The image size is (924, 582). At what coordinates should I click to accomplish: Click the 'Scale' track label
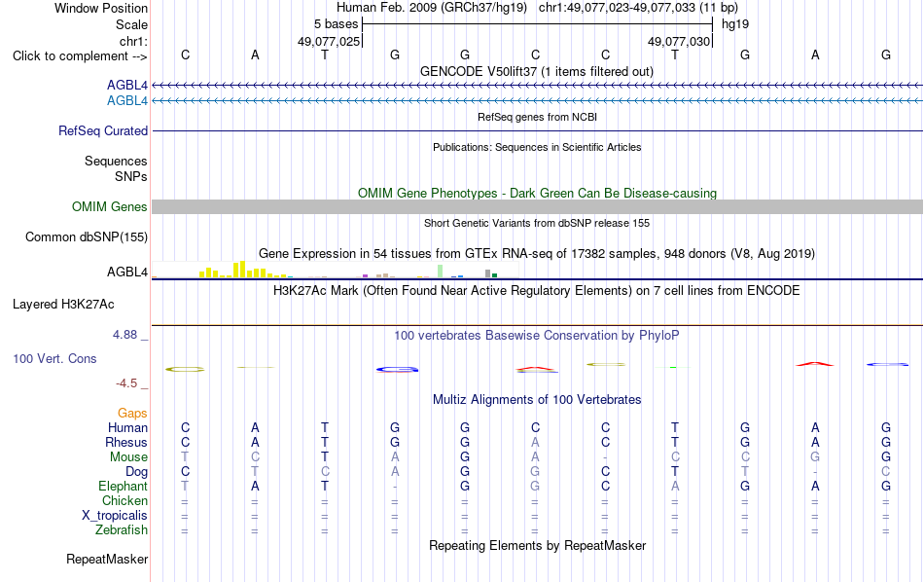tap(131, 24)
